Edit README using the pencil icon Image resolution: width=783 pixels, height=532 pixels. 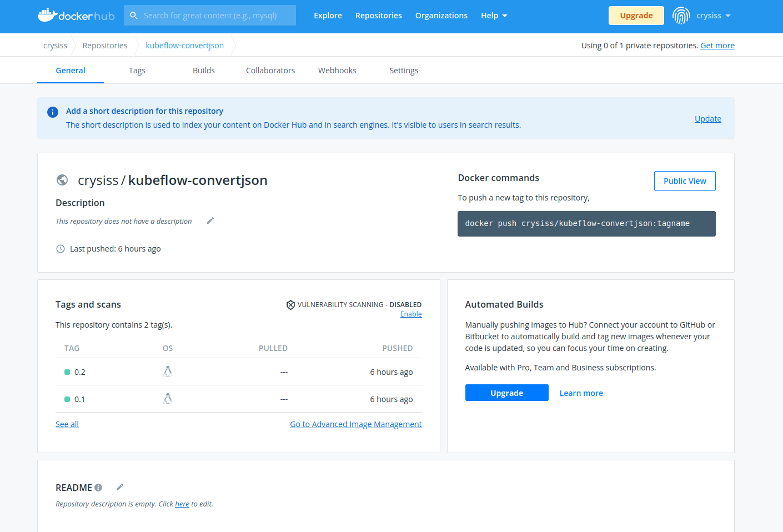coord(120,487)
